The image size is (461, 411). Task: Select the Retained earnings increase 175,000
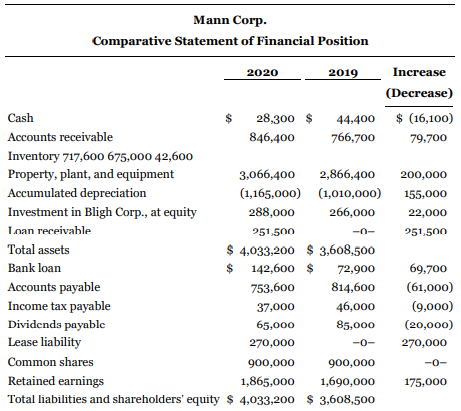click(x=426, y=382)
